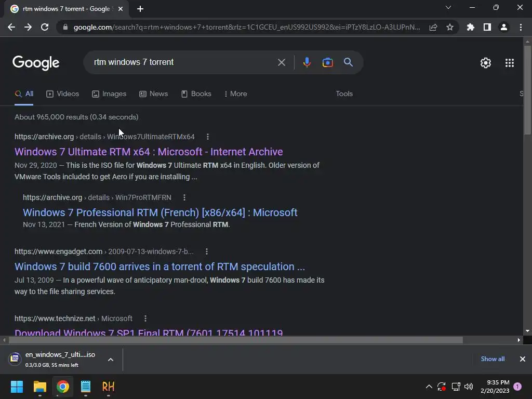Click the vertical scrollbar thumb
The height and width of the screenshot is (399, 532).
point(527,90)
